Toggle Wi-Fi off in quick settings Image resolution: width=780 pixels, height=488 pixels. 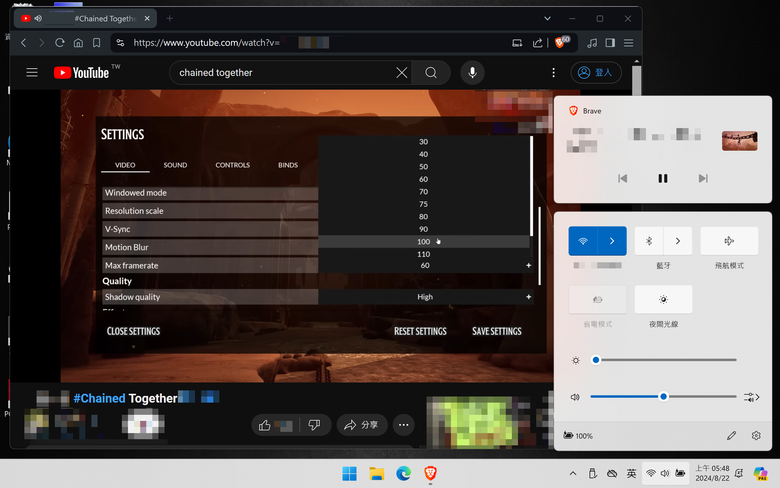(x=583, y=241)
